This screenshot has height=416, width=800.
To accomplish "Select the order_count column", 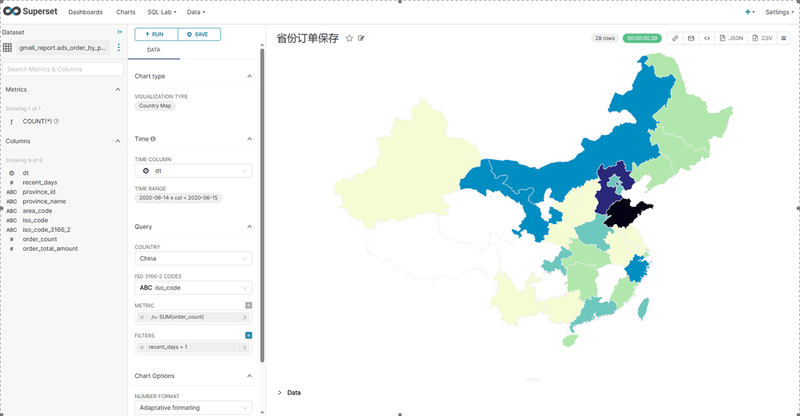I will pyautogui.click(x=40, y=239).
